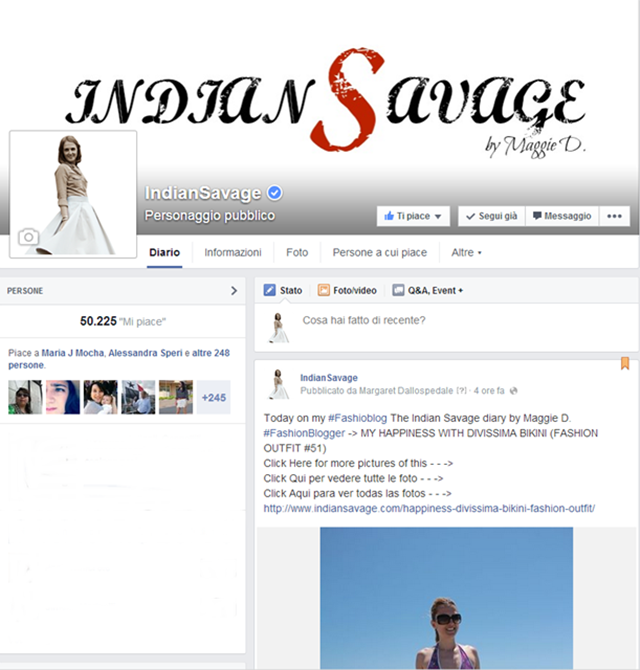Open the Ti piace dropdown button
Screen dimensions: 640x670
(x=413, y=216)
